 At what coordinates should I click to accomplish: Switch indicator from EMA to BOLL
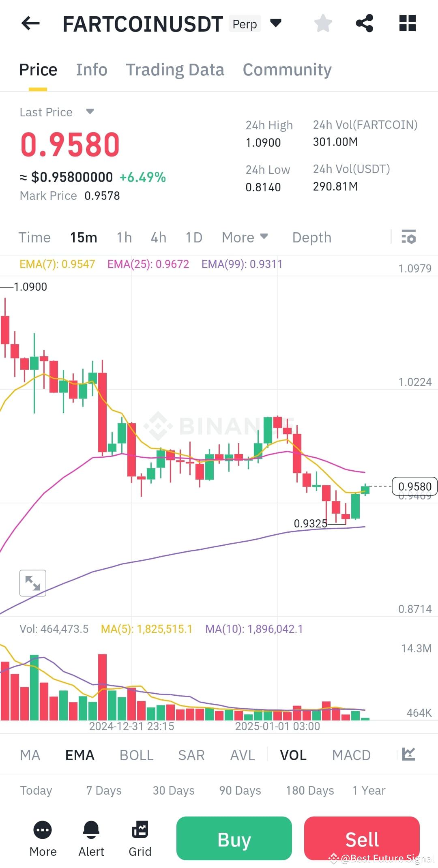(x=136, y=754)
